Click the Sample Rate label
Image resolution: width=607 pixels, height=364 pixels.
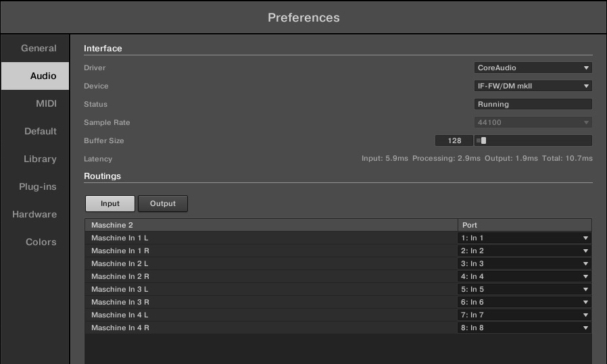(107, 122)
